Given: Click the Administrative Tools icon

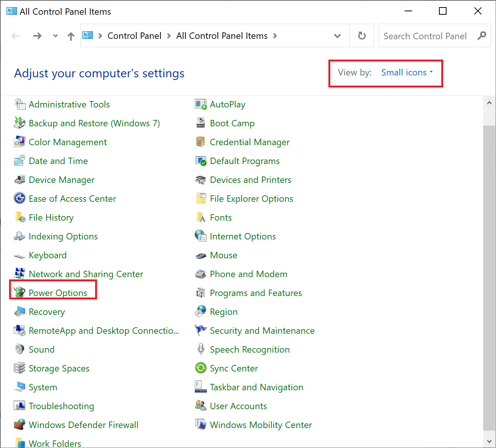Looking at the screenshot, I should pos(20,104).
